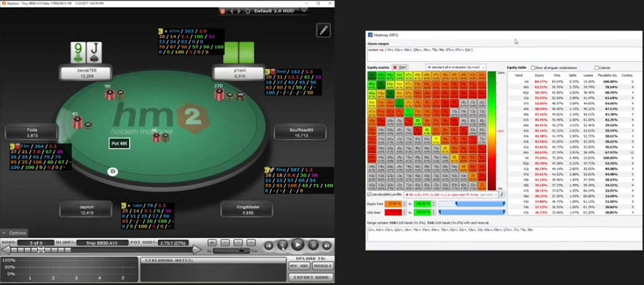Toggle Show all singular combinations checkbox
This screenshot has height=285, width=644.
533,68
